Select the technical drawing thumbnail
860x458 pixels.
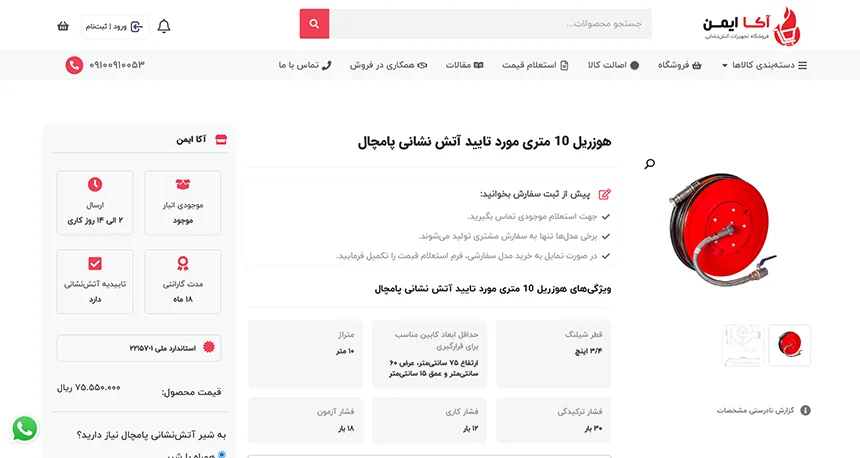tap(742, 345)
